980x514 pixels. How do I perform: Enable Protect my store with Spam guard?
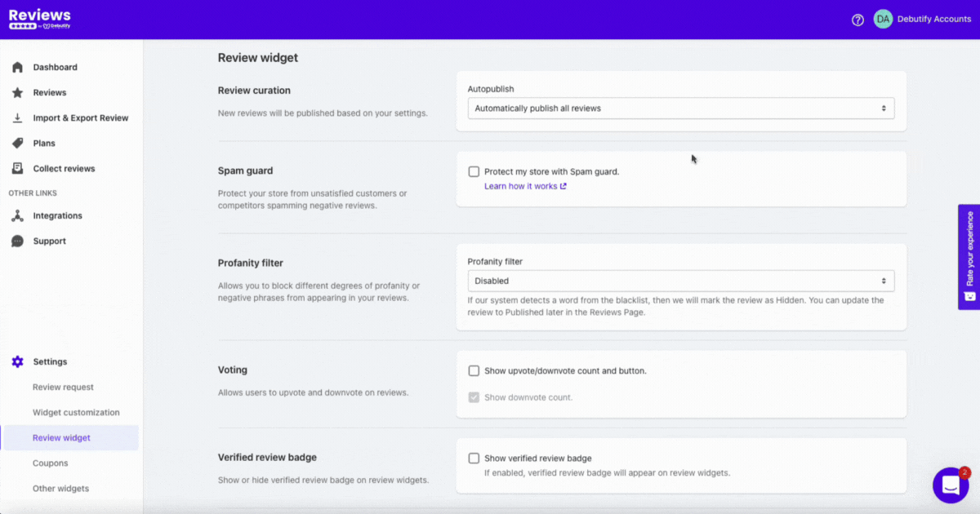click(474, 171)
